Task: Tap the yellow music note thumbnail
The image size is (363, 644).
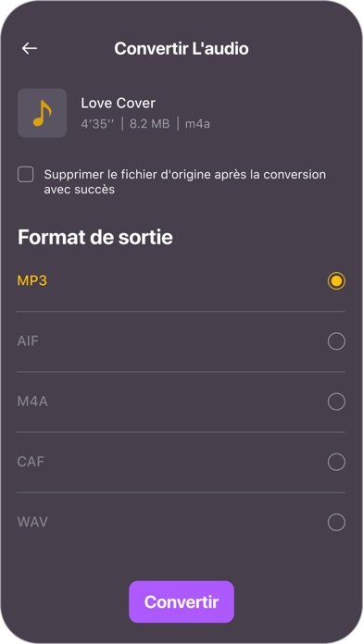Action: (x=42, y=113)
